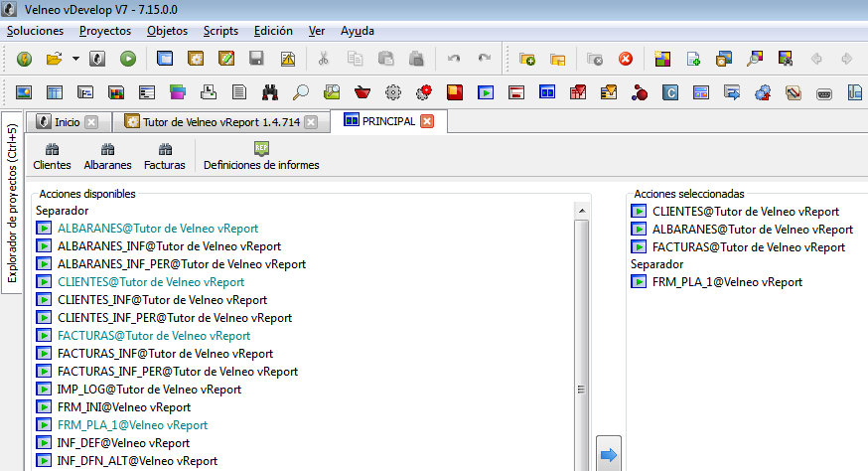Click the blue window toolbar icon
868x471 pixels.
[x=165, y=59]
